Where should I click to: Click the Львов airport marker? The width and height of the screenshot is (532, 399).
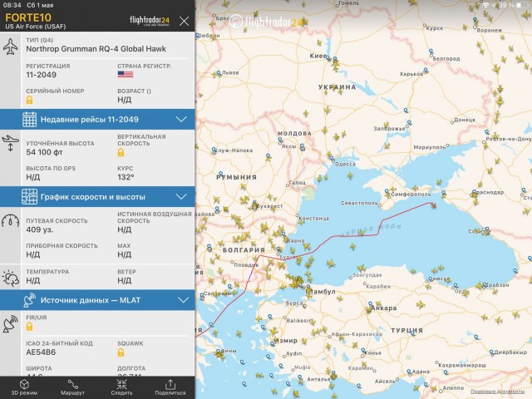point(219,72)
